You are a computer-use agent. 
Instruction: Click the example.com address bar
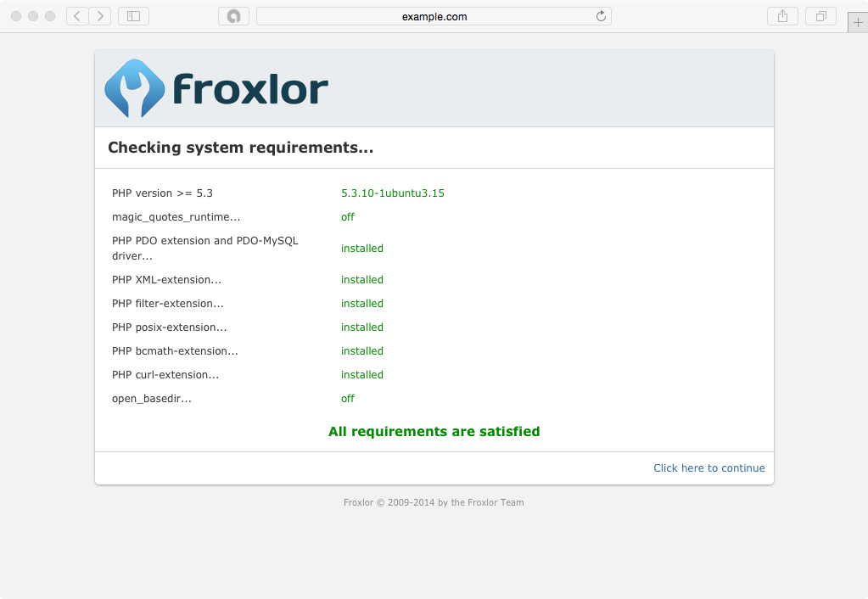click(434, 16)
